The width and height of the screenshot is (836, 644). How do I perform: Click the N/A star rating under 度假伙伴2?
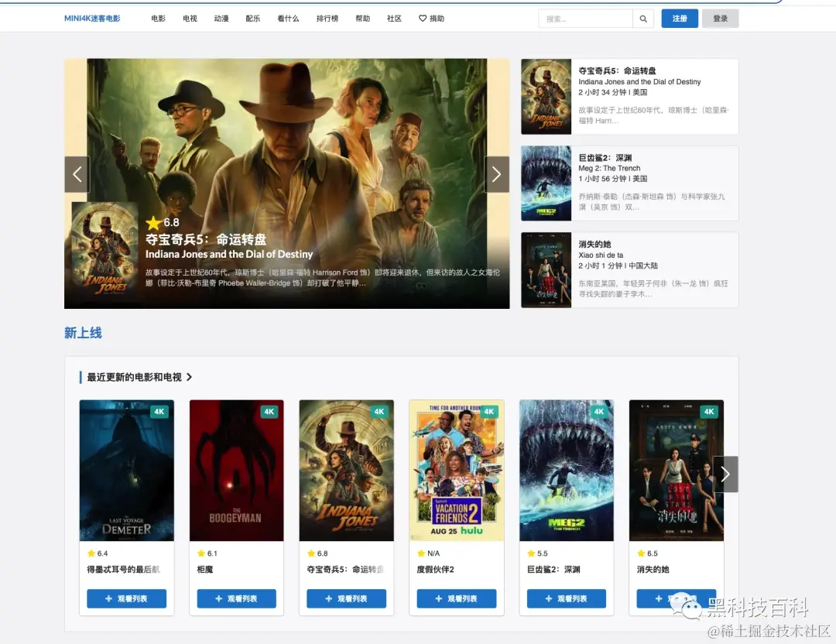[x=429, y=553]
